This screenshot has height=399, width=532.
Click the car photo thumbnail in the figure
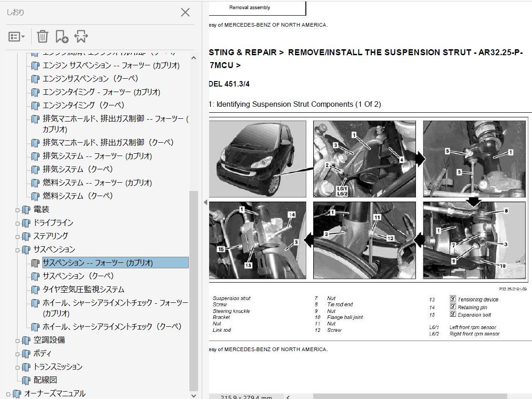[x=258, y=159]
